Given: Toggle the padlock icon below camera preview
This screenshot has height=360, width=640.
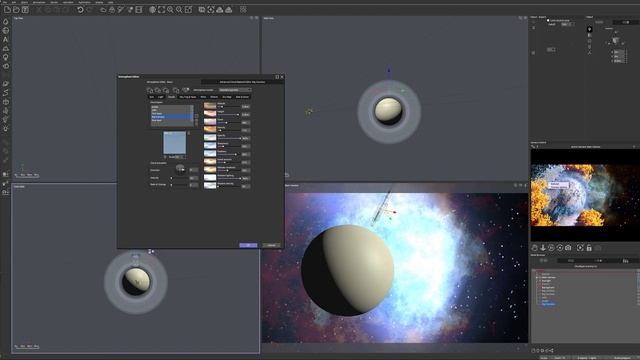Looking at the screenshot, I should pyautogui.click(x=589, y=248).
